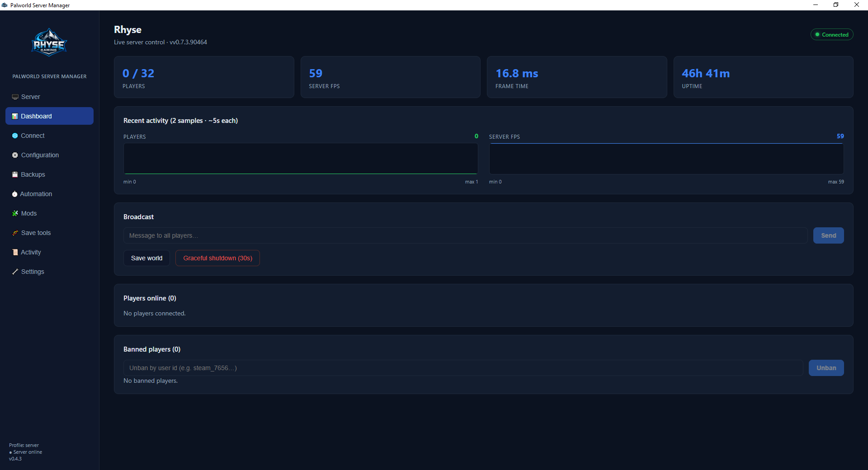Image resolution: width=868 pixels, height=470 pixels.
Task: Focus the Message to all players field
Action: coord(465,235)
